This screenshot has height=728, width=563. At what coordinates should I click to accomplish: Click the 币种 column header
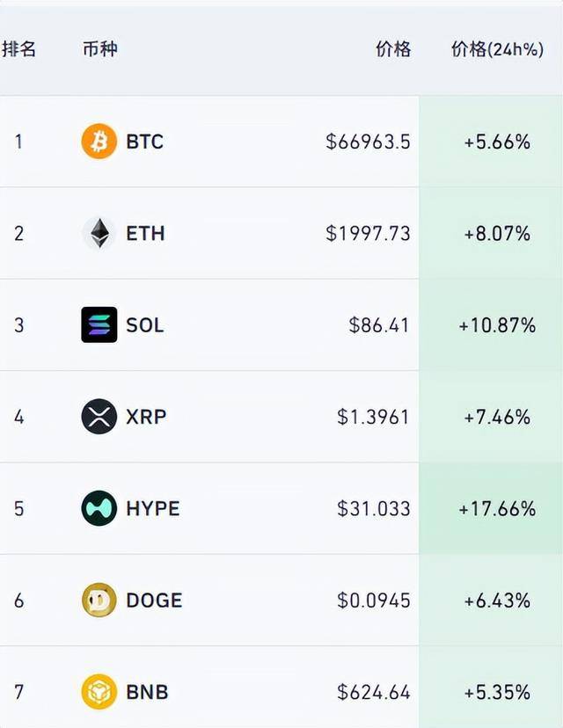click(99, 50)
